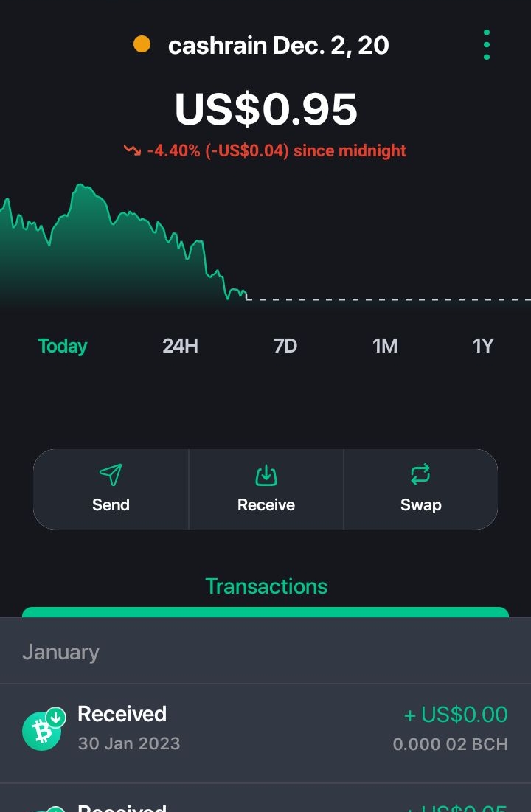Switch chart to 24H range
The image size is (531, 812).
tap(180, 345)
